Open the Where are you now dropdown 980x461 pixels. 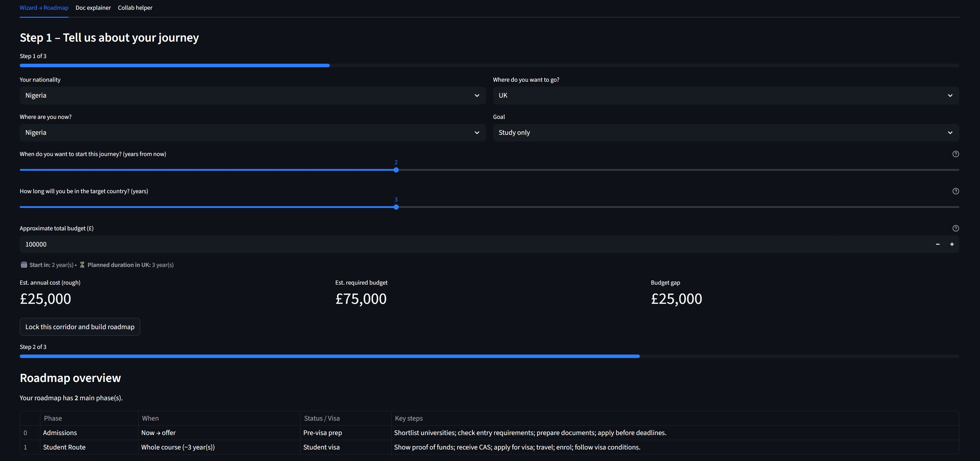(x=253, y=132)
